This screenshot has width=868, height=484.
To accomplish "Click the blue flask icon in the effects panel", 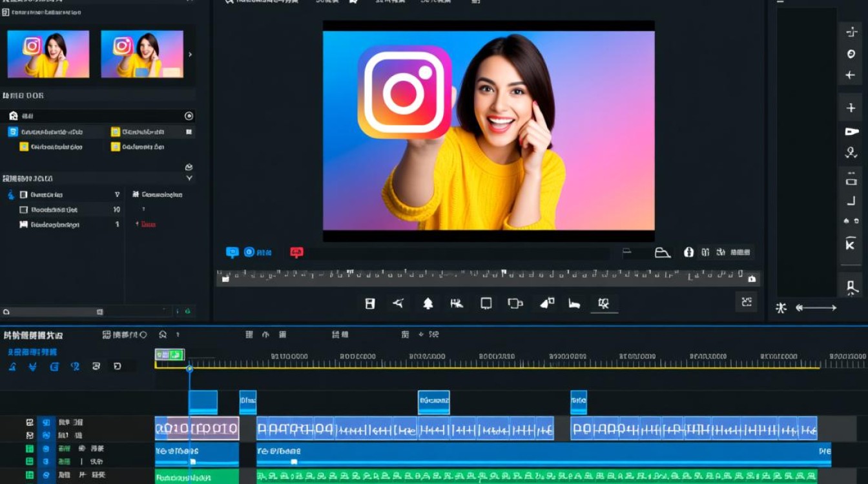I will click(11, 194).
